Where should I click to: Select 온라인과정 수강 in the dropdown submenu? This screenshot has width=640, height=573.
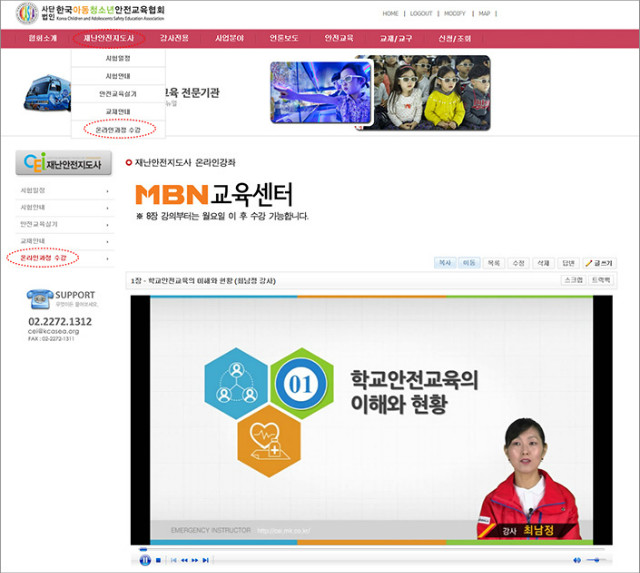pos(118,130)
